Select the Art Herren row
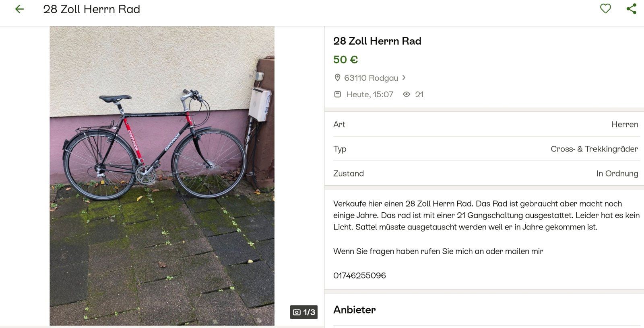 click(485, 124)
